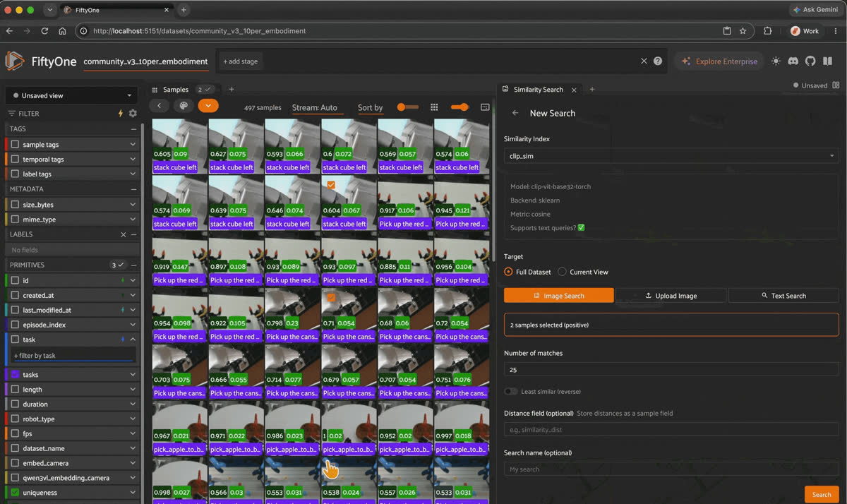This screenshot has height=504, width=847.
Task: Check the sample tags checkbox
Action: (16, 145)
